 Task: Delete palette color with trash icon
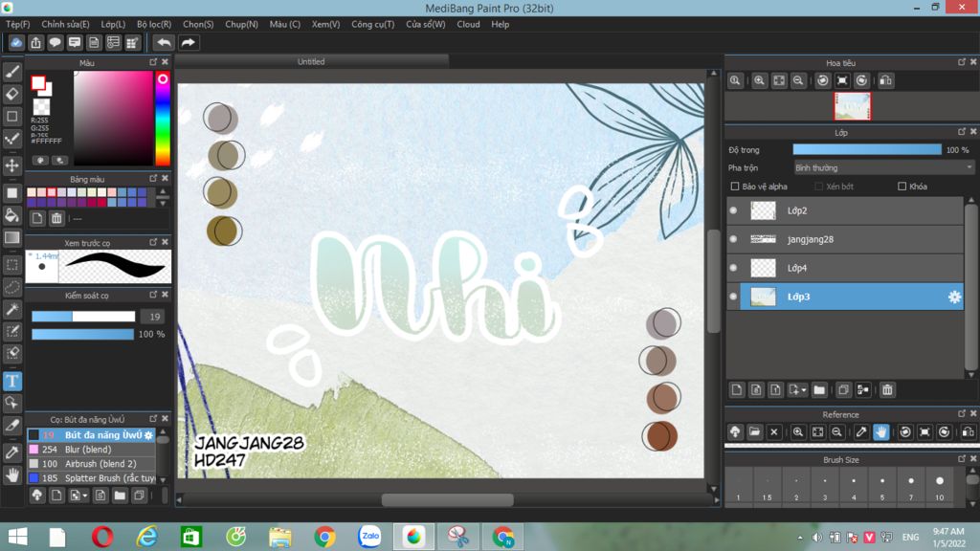click(x=56, y=218)
